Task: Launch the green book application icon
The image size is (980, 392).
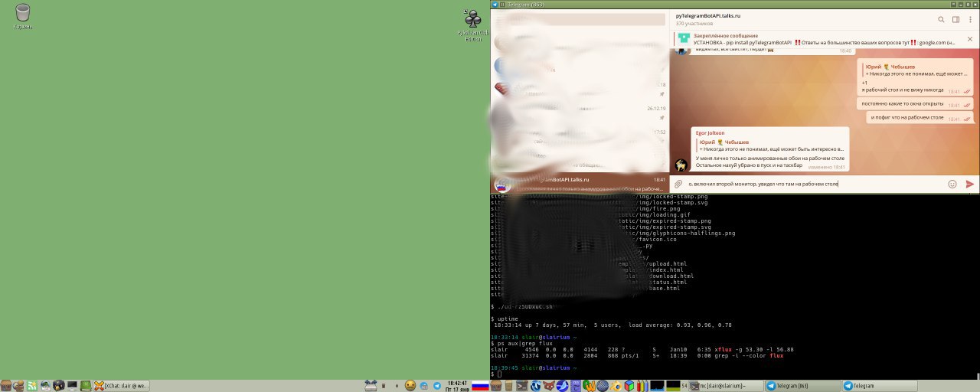Action: [x=86, y=385]
